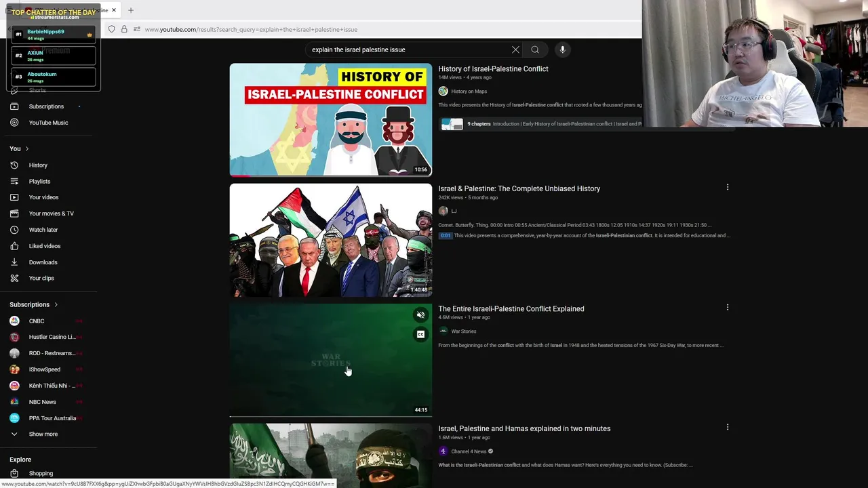Open Israel, Palestine and Hamas explained title
Image resolution: width=868 pixels, height=488 pixels.
pyautogui.click(x=524, y=428)
